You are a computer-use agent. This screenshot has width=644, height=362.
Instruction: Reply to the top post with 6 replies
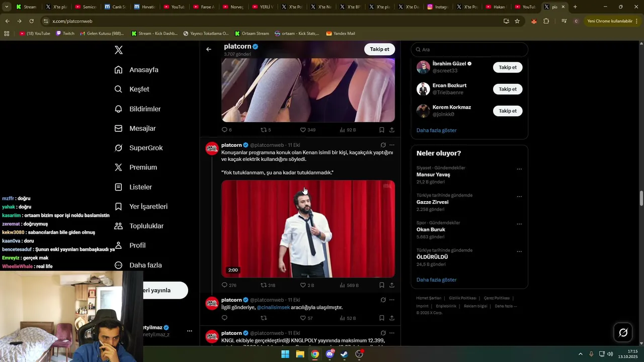click(226, 130)
